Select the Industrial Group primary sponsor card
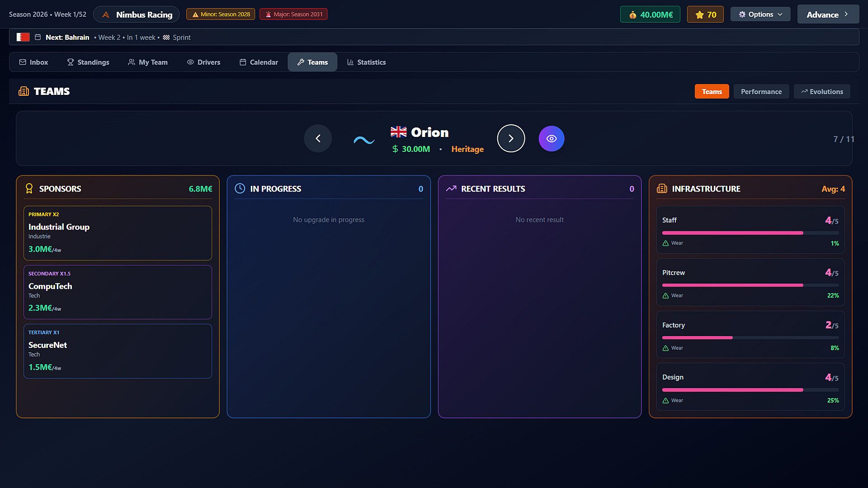The height and width of the screenshot is (488, 868). 118,233
